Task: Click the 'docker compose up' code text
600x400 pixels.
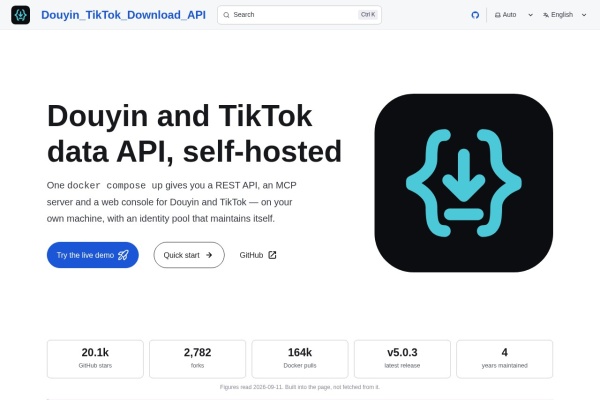Action: [115, 186]
